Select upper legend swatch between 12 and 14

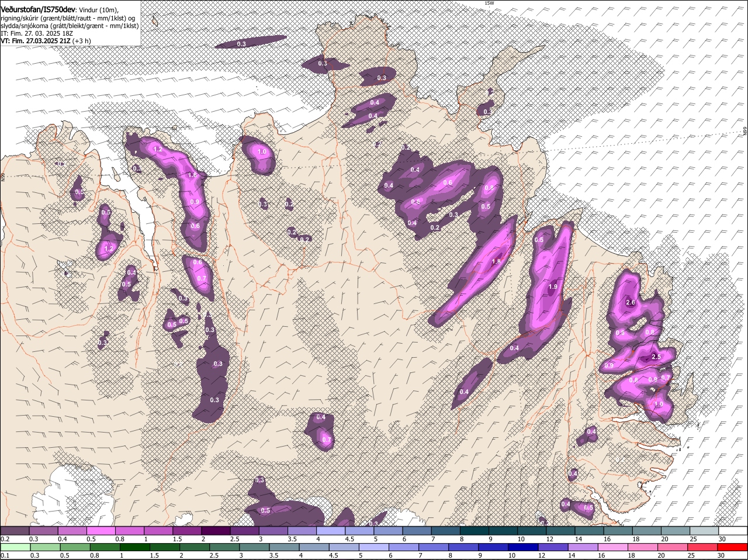tap(560, 531)
